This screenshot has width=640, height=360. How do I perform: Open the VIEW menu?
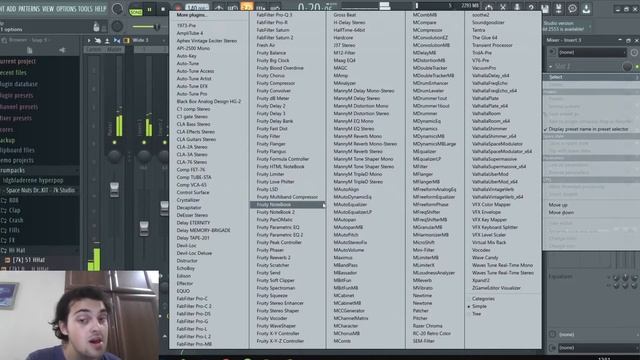(47, 9)
